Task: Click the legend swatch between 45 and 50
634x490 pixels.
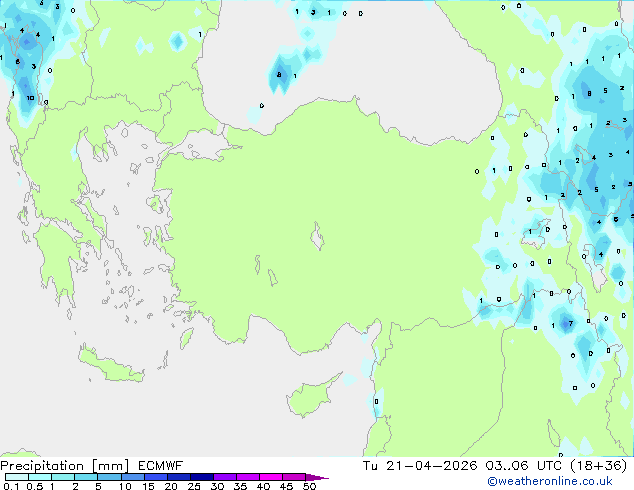Action: (x=294, y=477)
